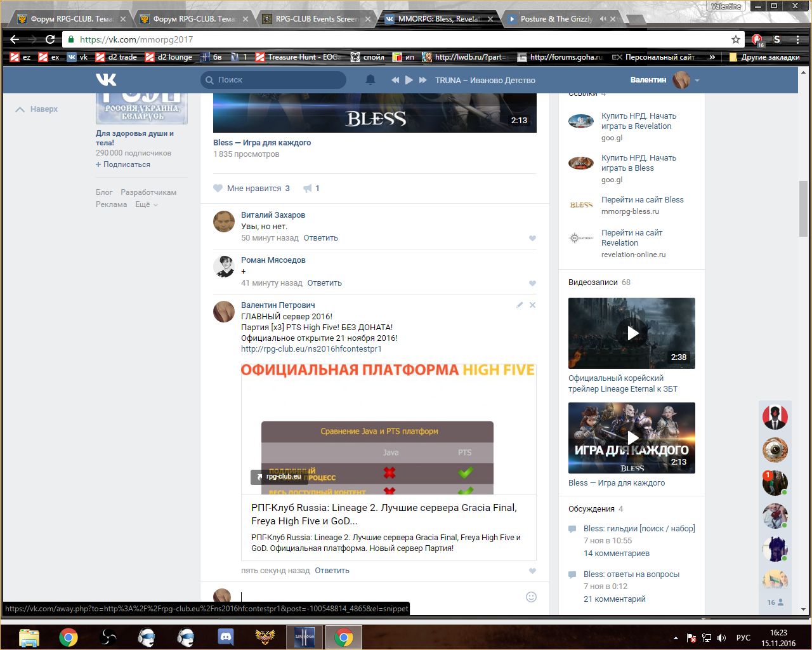Screen dimensions: 812x650
Task: Open the emoji smiley picker
Action: pyautogui.click(x=532, y=597)
